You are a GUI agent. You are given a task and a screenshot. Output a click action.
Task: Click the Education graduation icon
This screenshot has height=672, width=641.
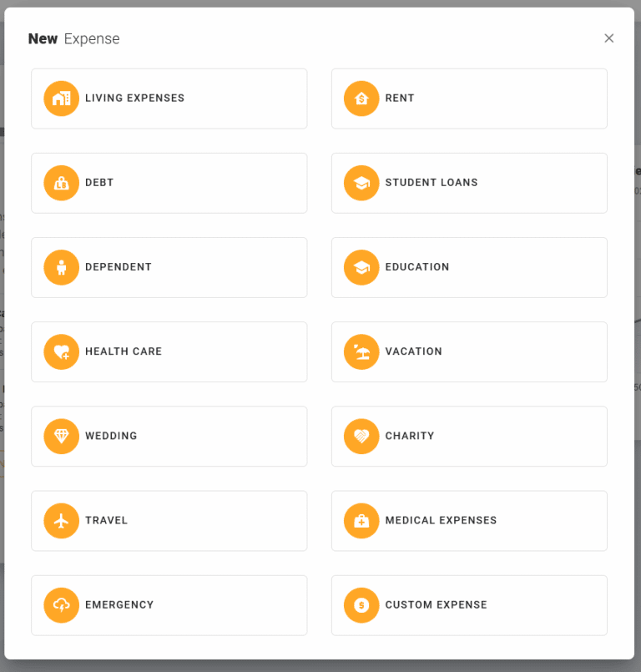coord(361,267)
